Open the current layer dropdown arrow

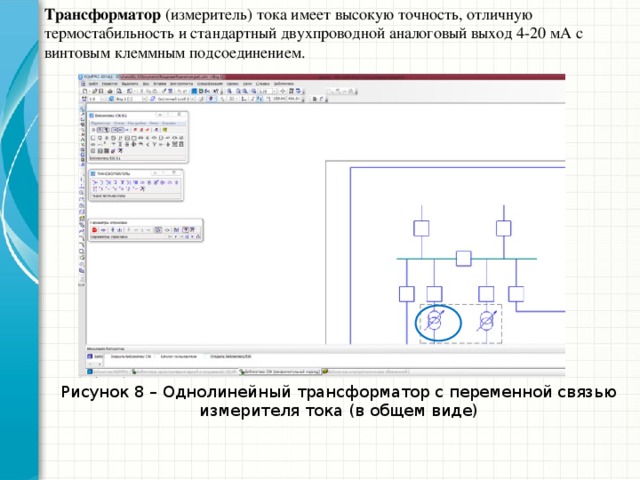point(193,99)
